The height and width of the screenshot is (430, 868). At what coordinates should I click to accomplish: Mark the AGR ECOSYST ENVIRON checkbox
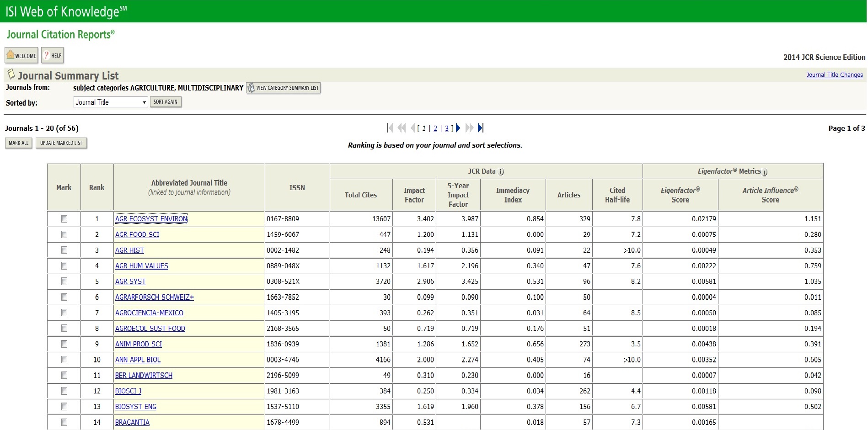point(64,219)
